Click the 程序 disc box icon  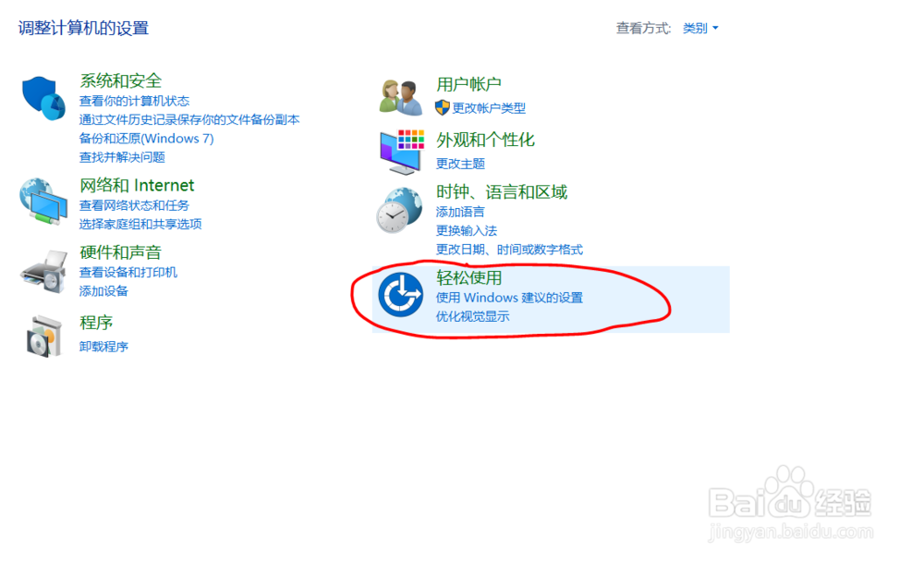pyautogui.click(x=43, y=336)
